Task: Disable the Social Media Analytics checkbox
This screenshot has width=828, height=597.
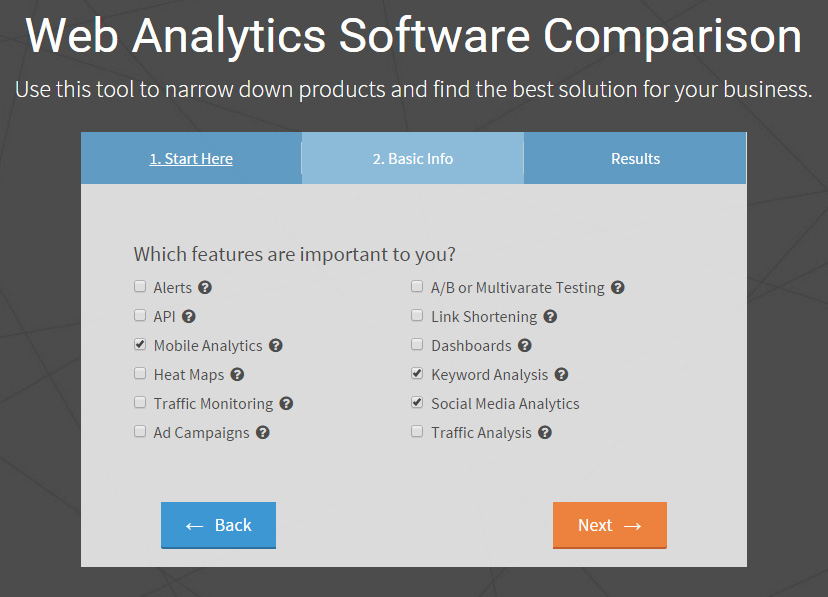Action: 417,403
